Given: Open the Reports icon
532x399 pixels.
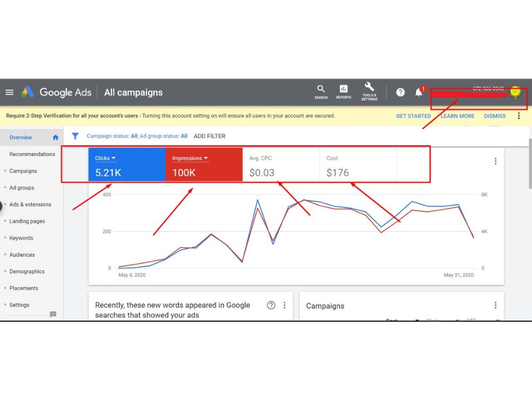Looking at the screenshot, I should point(343,92).
